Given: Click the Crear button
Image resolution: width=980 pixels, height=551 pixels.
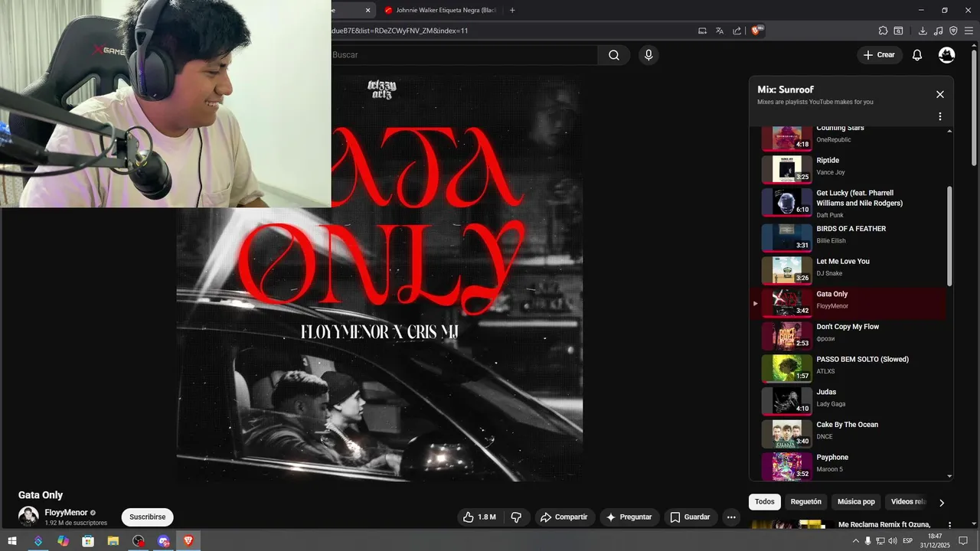Looking at the screenshot, I should (x=879, y=55).
